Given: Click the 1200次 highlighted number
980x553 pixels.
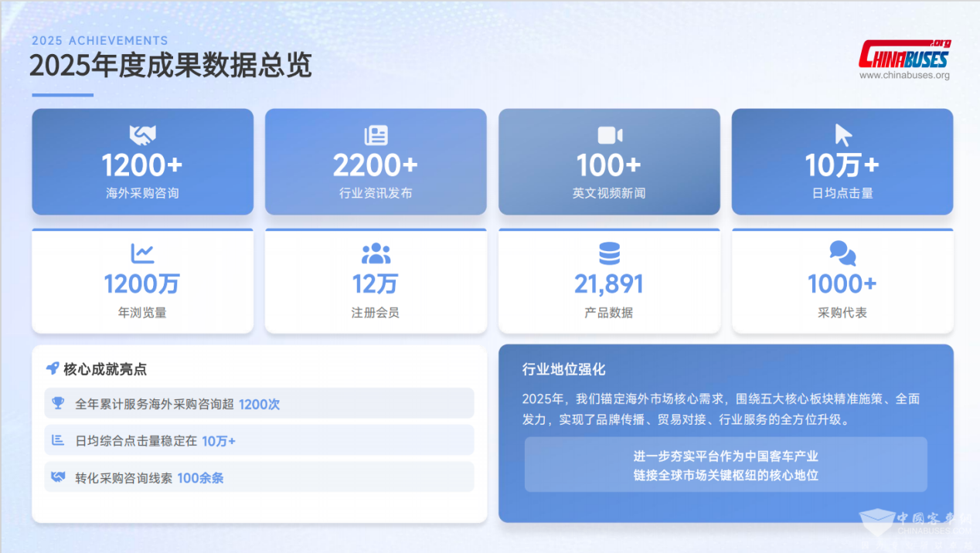Looking at the screenshot, I should tap(259, 404).
